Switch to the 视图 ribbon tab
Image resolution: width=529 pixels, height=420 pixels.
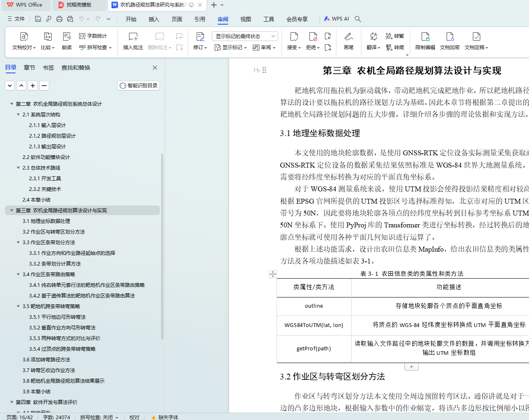tap(246, 19)
